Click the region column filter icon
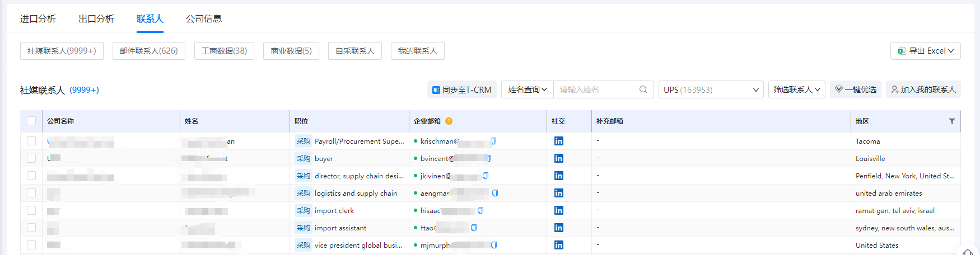This screenshot has height=255, width=980. pos(951,121)
